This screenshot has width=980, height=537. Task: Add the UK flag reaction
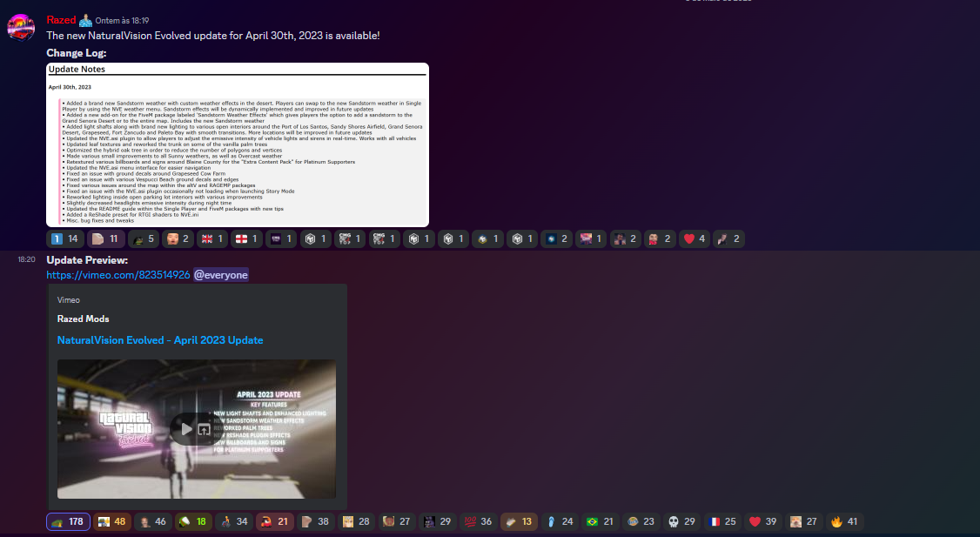point(212,238)
